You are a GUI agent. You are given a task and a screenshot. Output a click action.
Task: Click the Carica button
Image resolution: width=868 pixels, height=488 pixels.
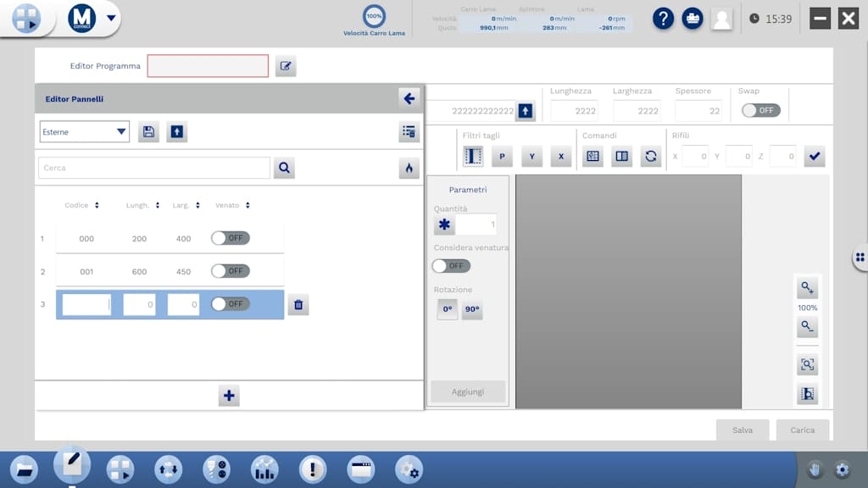[x=802, y=430]
